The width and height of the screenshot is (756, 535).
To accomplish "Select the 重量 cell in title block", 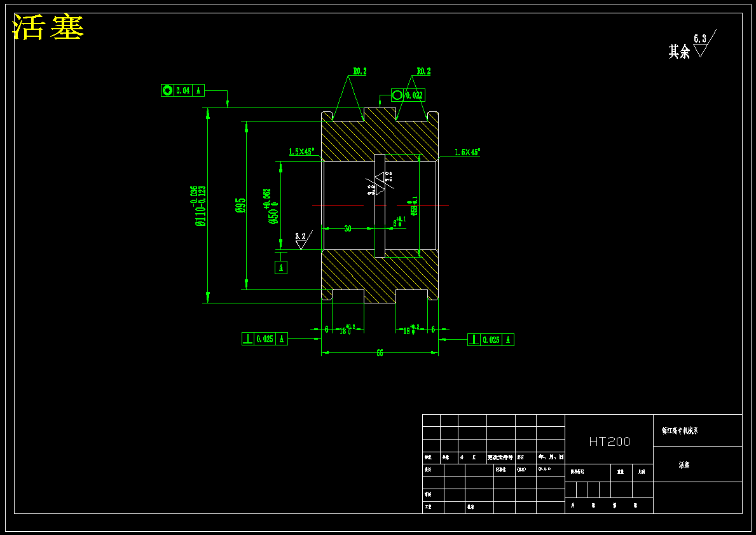I will coord(621,471).
